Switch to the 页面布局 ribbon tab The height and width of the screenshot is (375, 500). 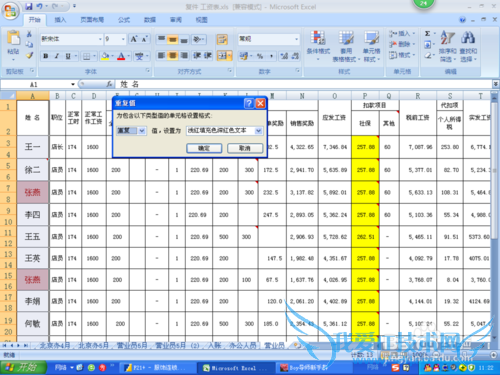(x=92, y=20)
